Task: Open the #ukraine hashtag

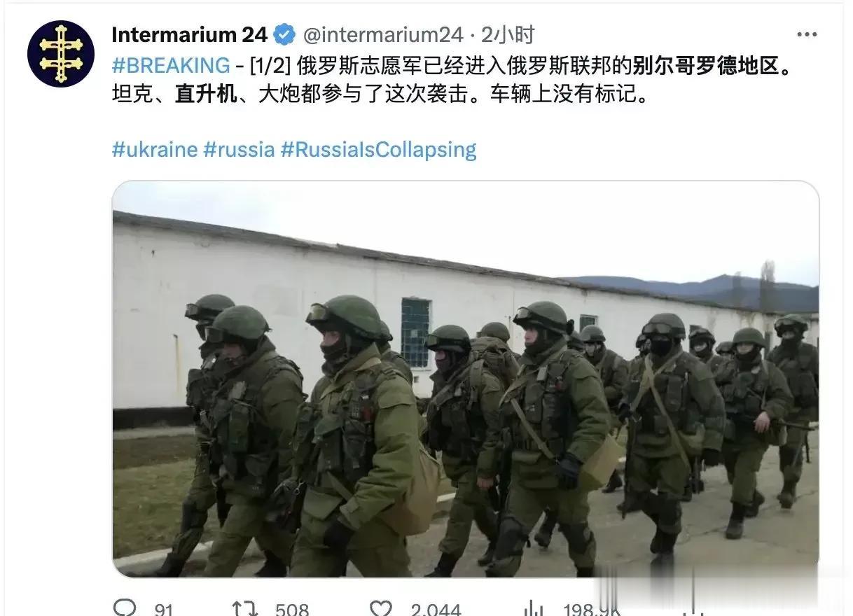Action: coord(155,150)
